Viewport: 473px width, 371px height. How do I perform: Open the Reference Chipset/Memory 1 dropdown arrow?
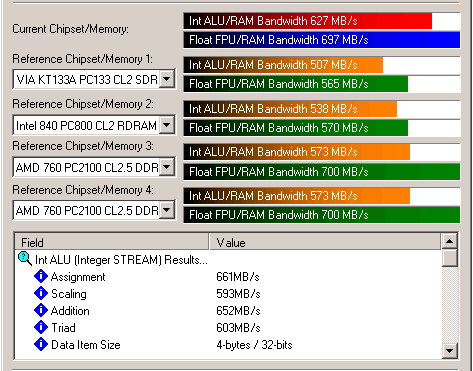pos(167,79)
